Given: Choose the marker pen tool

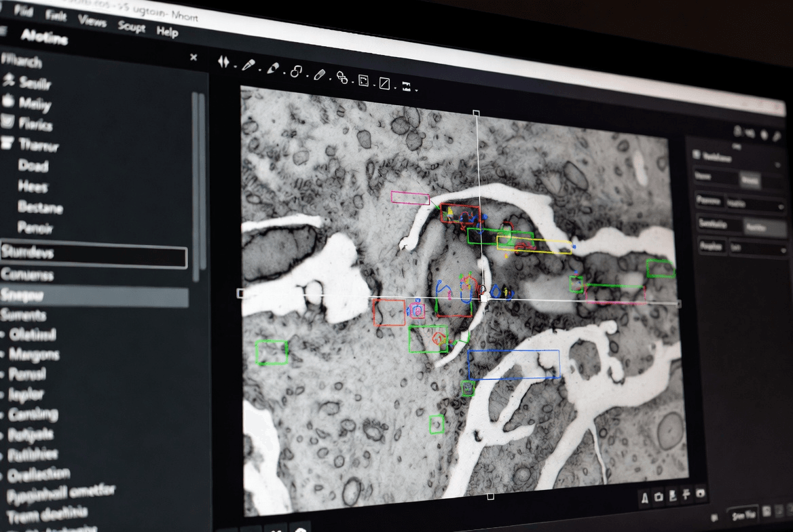Looking at the screenshot, I should [x=273, y=69].
